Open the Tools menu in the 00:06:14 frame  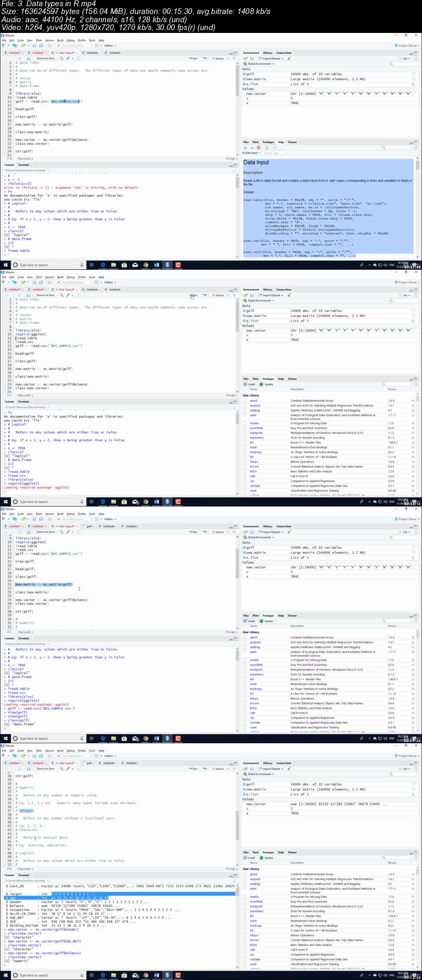(x=92, y=277)
